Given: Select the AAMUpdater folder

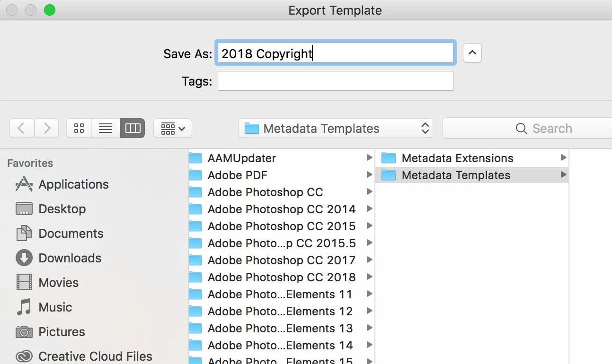Looking at the screenshot, I should pos(282,158).
